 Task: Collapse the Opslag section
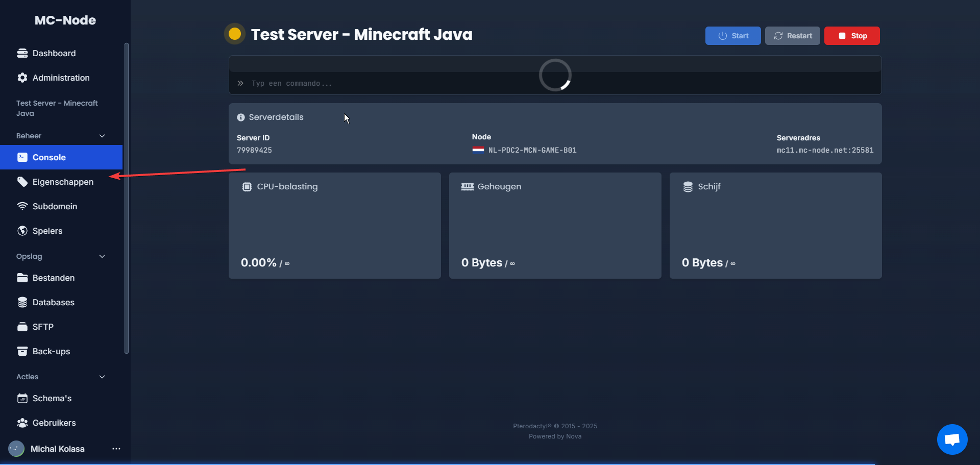click(x=102, y=256)
